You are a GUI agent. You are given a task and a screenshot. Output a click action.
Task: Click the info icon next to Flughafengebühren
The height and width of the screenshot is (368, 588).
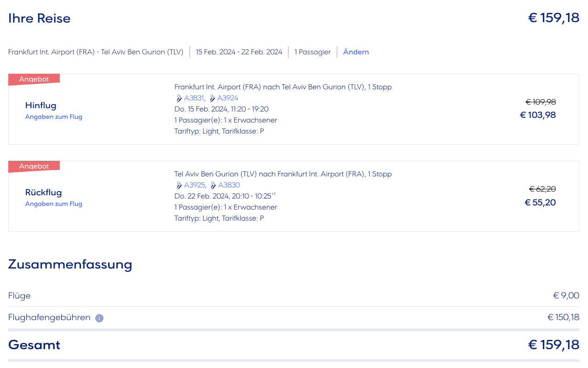point(99,318)
